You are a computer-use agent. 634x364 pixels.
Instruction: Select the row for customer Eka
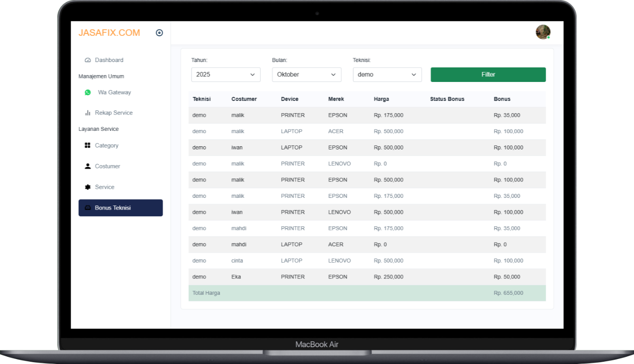point(367,277)
